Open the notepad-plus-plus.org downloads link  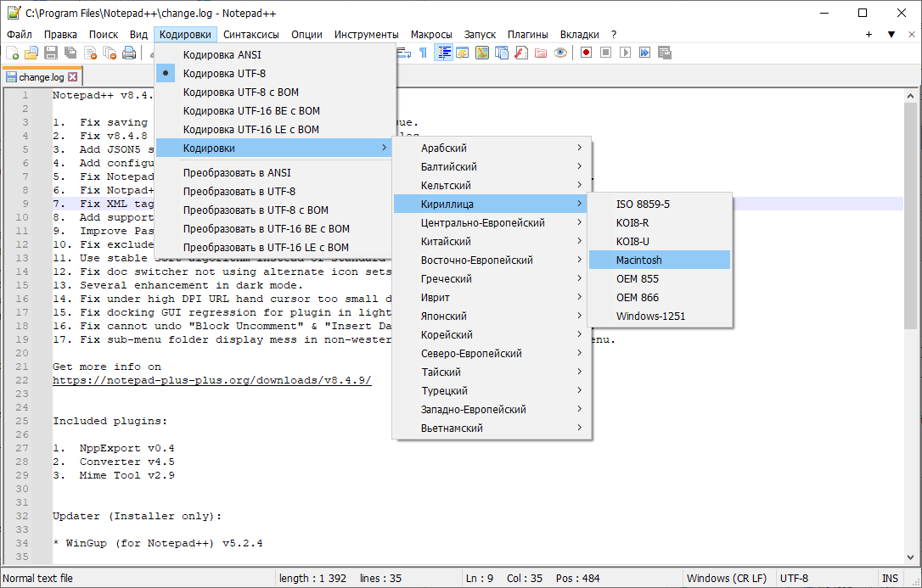211,381
